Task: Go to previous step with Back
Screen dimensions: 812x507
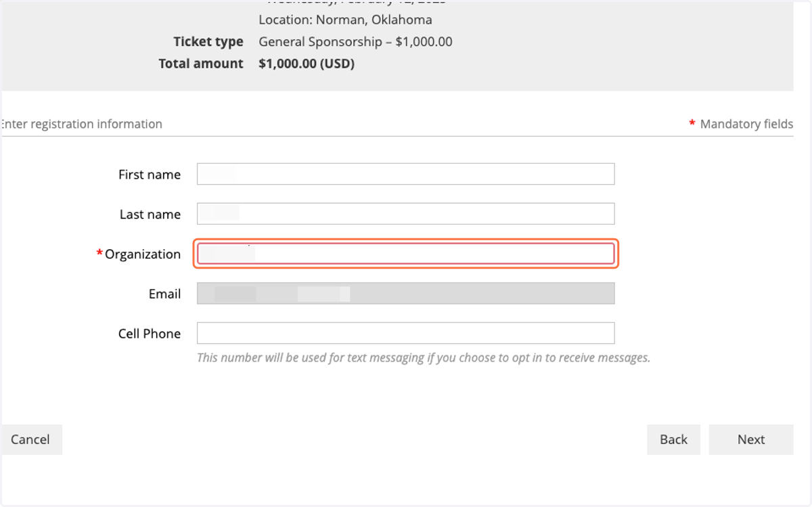Action: (673, 439)
